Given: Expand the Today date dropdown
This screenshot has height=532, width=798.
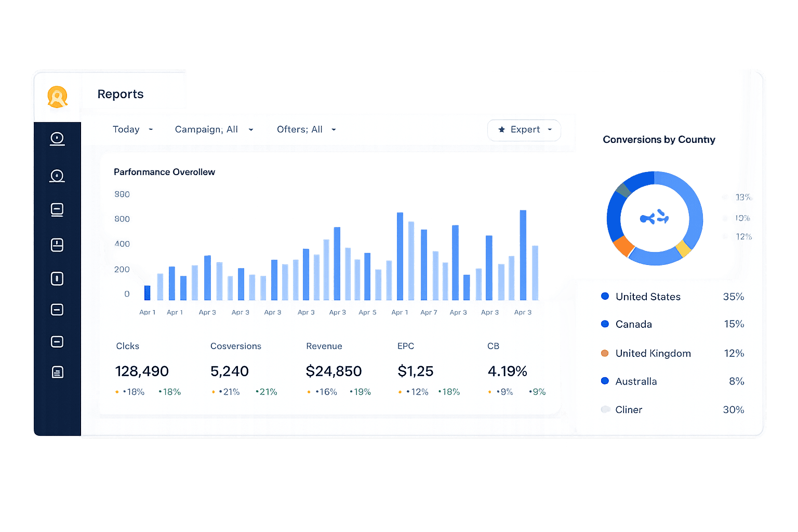Looking at the screenshot, I should (132, 129).
